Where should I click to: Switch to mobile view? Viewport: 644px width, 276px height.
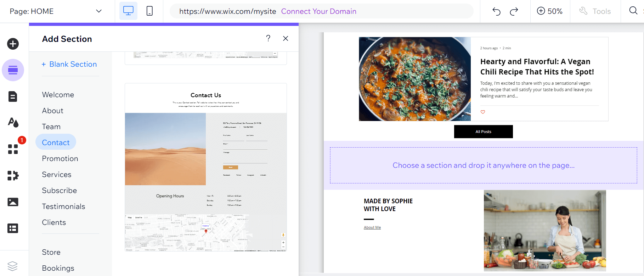pos(149,11)
